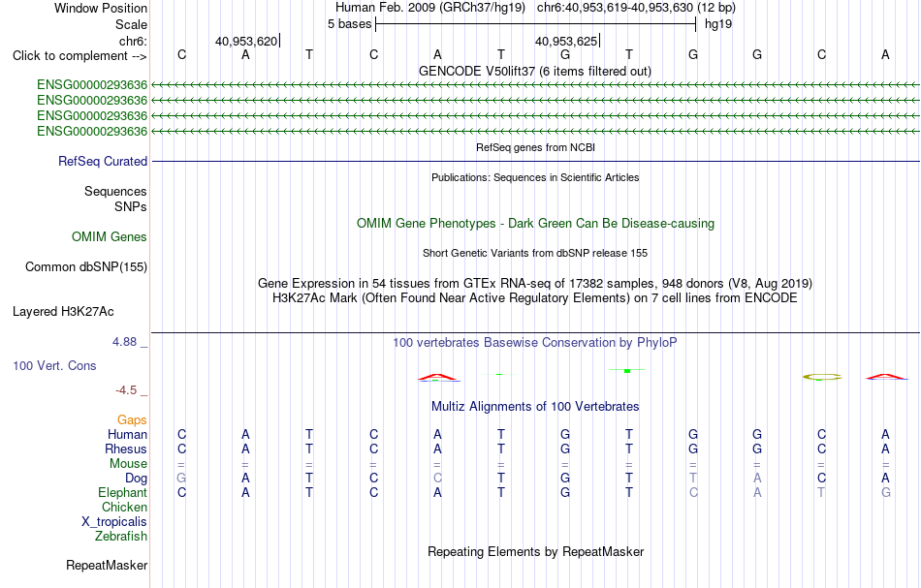The image size is (921, 588).
Task: Select the Chicken species label
Action: tap(124, 507)
